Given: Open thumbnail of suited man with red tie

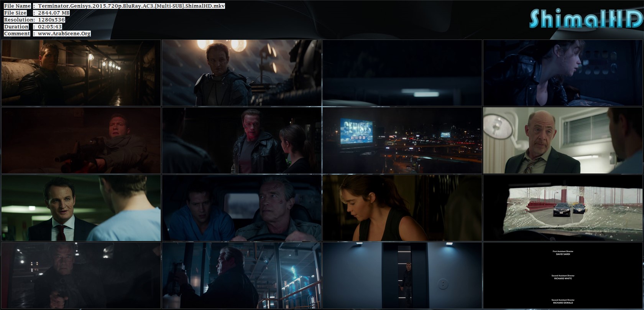Looking at the screenshot, I should pos(81,208).
